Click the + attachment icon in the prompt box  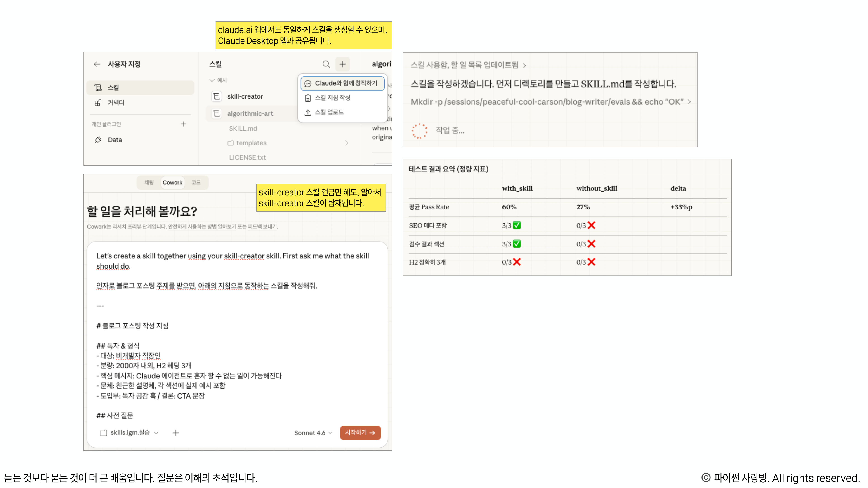tap(176, 433)
